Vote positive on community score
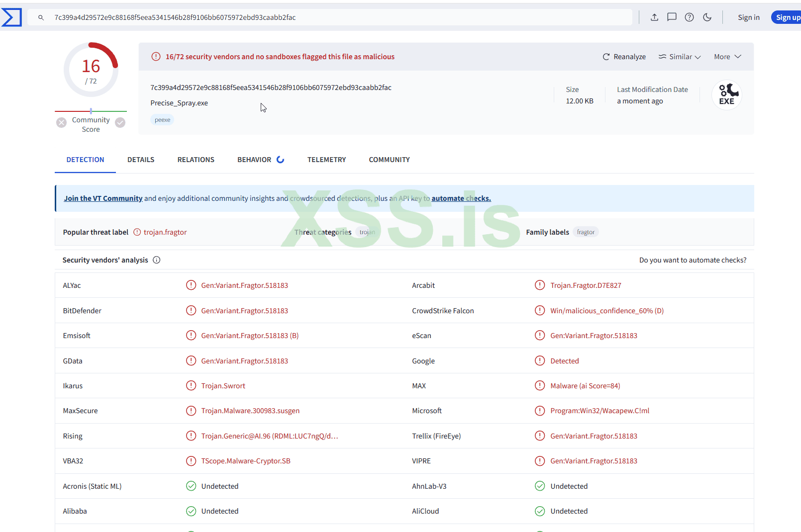801x532 pixels. tap(120, 122)
